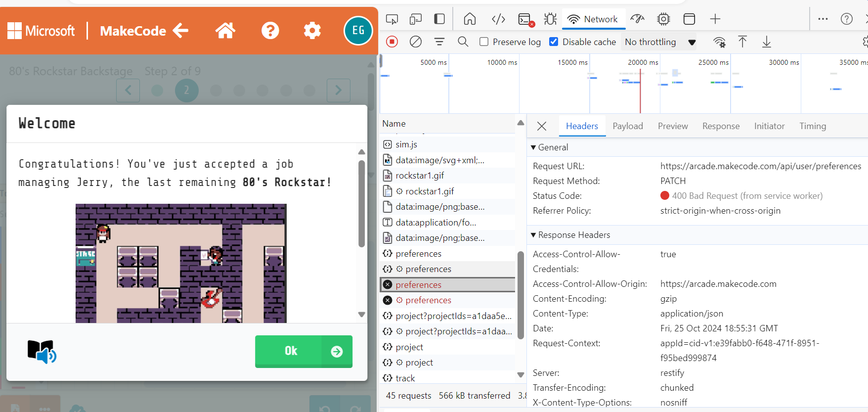Select the highlighted failed preferences request
Image resolution: width=868 pixels, height=412 pixels.
447,285
